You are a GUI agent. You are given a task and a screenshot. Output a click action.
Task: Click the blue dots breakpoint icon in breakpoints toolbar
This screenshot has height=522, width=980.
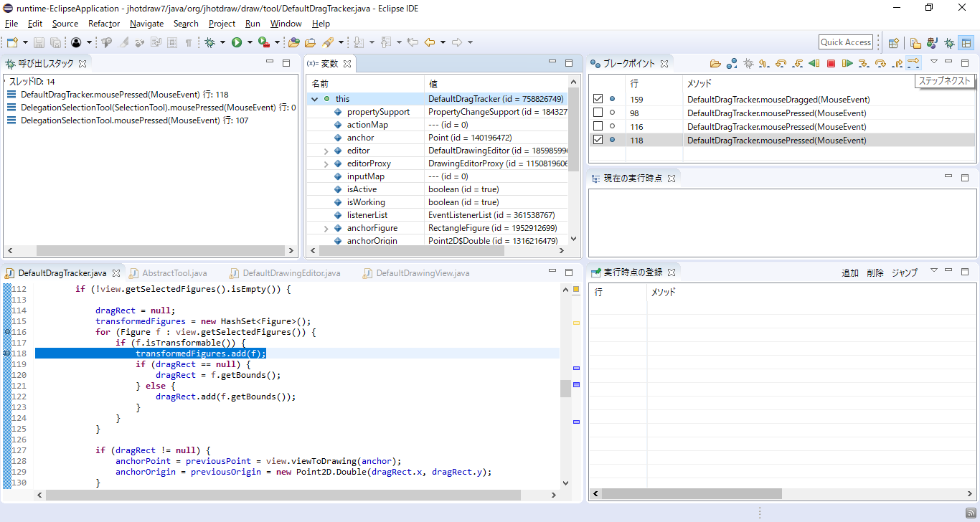click(732, 64)
